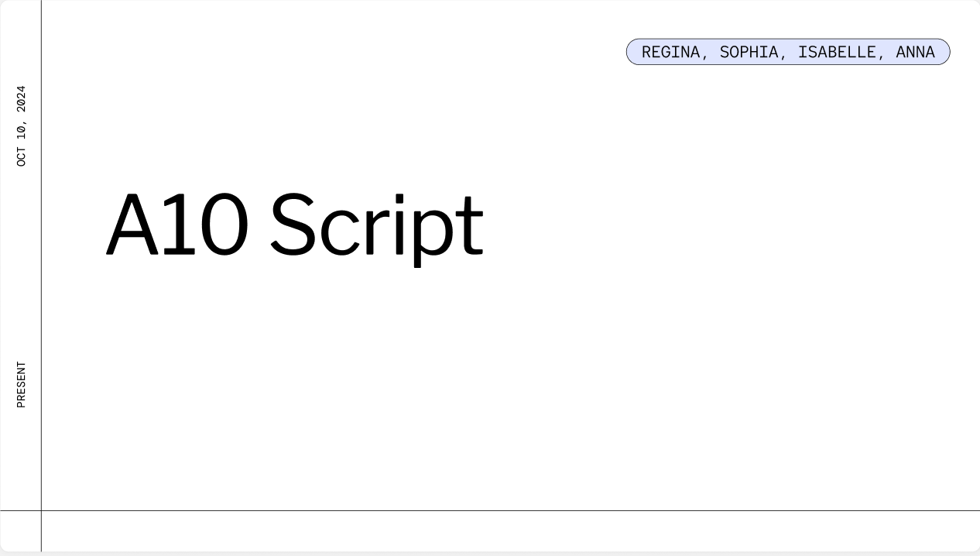Click the small footer cell at bottom left
The image size is (980, 556).
(21, 532)
